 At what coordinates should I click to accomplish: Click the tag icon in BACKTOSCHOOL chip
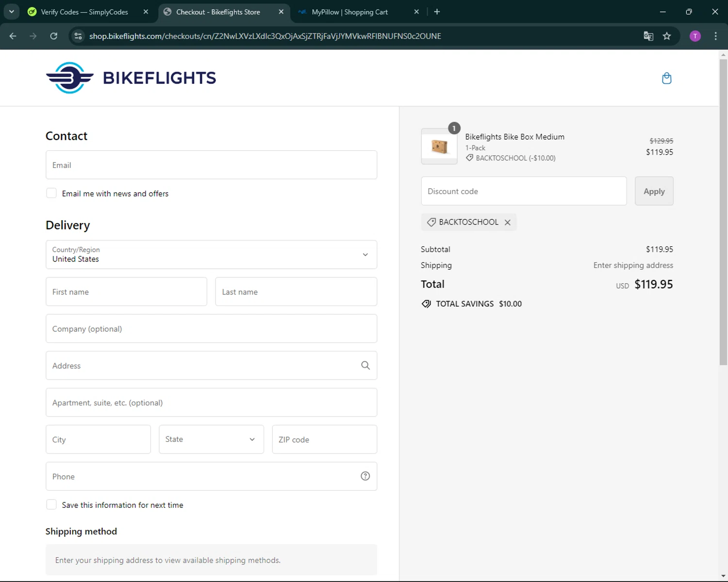(431, 222)
